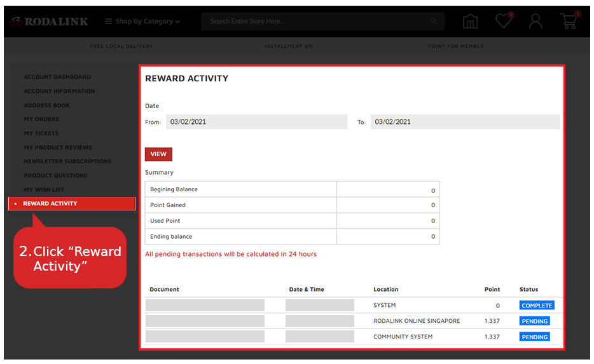This screenshot has height=364, width=594.
Task: Click the search entire store field
Action: (x=318, y=22)
